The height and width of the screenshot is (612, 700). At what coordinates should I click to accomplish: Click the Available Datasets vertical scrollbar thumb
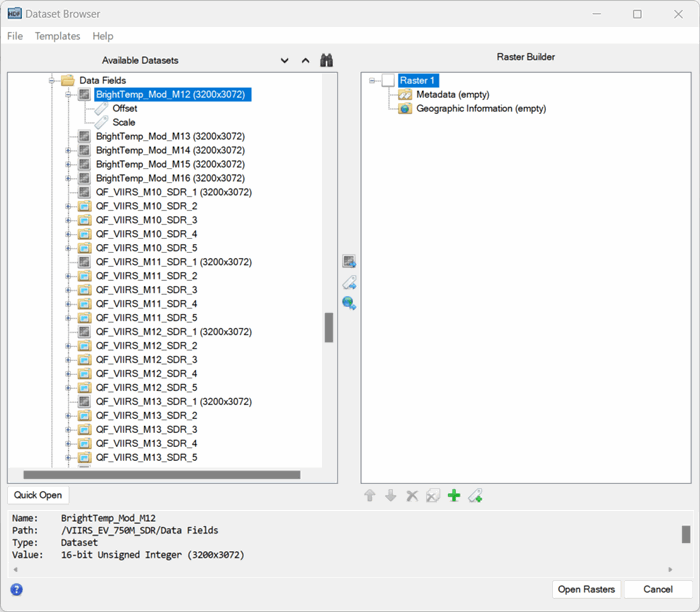(x=328, y=327)
